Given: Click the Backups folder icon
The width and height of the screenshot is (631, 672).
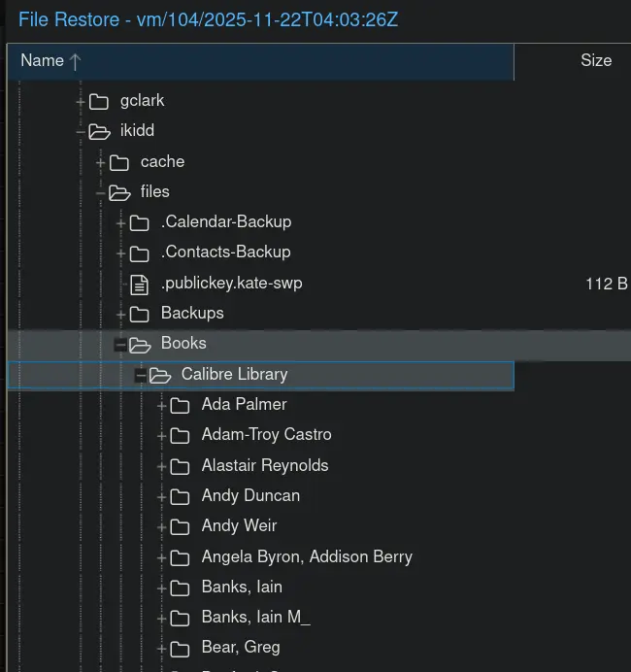Looking at the screenshot, I should 140,314.
